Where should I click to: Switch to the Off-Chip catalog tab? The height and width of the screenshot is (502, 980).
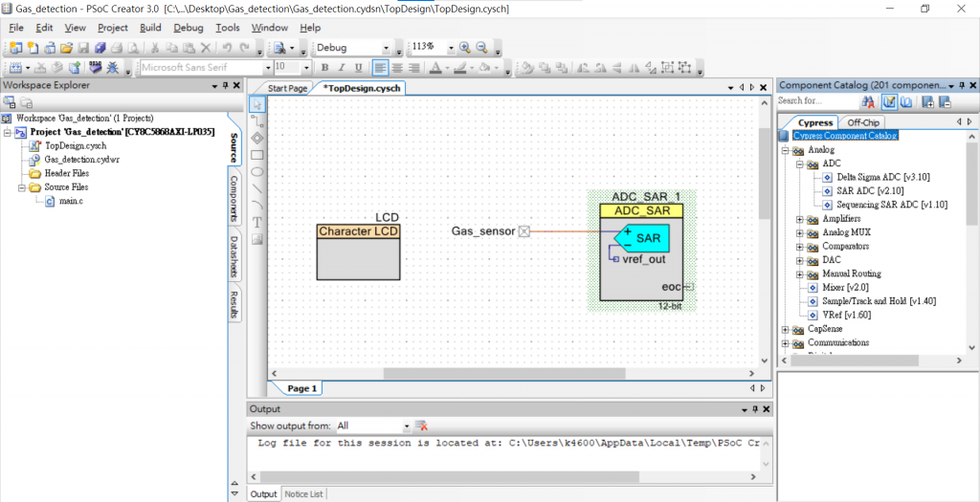pyautogui.click(x=862, y=123)
